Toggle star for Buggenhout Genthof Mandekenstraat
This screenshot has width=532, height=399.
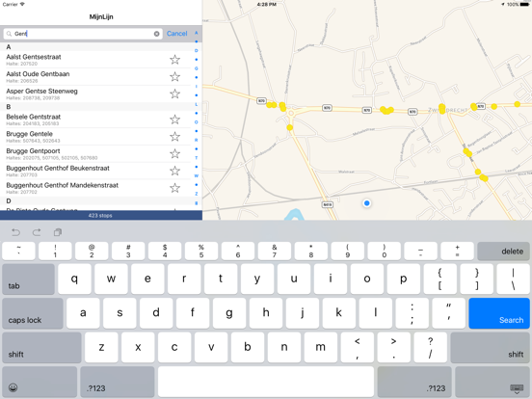(x=174, y=188)
